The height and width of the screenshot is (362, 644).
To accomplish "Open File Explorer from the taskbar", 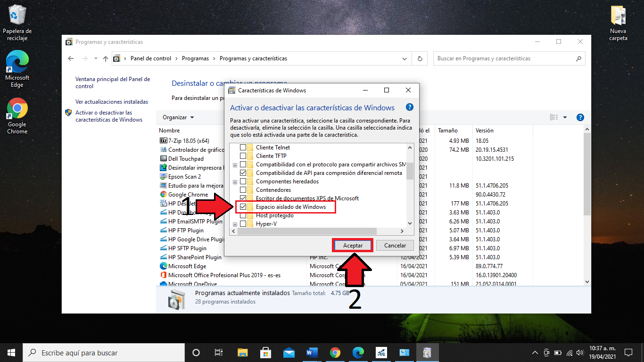I will [x=242, y=353].
